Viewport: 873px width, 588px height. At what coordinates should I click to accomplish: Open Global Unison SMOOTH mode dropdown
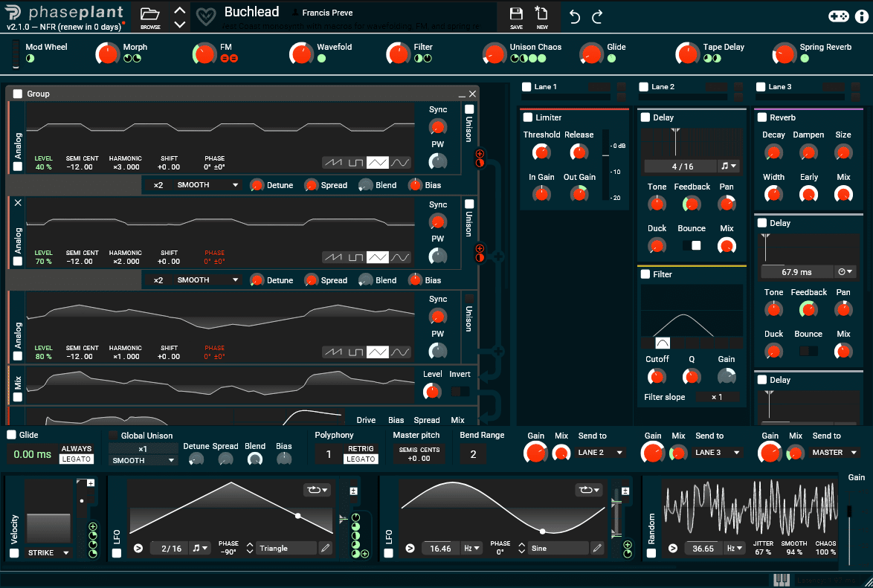(x=143, y=460)
